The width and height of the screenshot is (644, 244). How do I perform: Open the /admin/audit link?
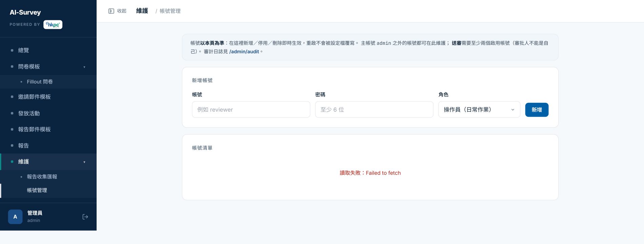pos(244,52)
